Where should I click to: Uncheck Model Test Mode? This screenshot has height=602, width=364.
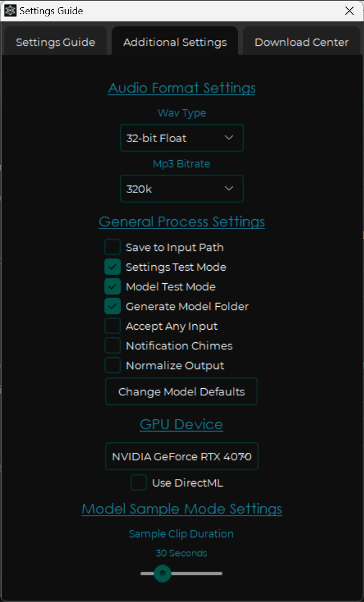click(112, 286)
